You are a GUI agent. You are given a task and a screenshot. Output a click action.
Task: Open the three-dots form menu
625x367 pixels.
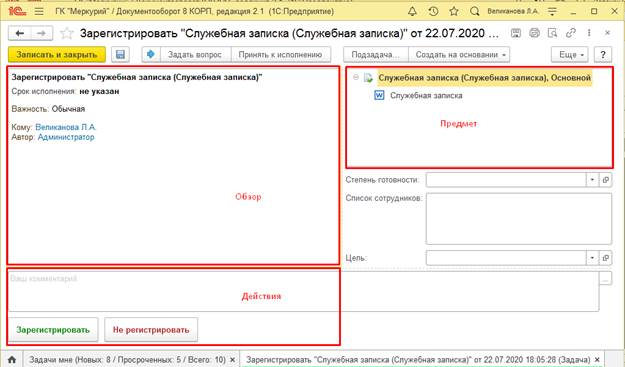click(589, 33)
